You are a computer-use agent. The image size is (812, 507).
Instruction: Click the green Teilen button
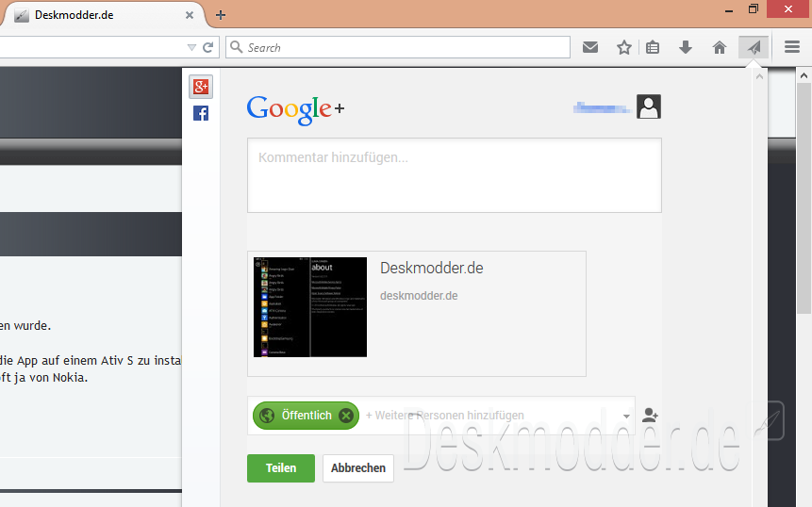pyautogui.click(x=281, y=468)
